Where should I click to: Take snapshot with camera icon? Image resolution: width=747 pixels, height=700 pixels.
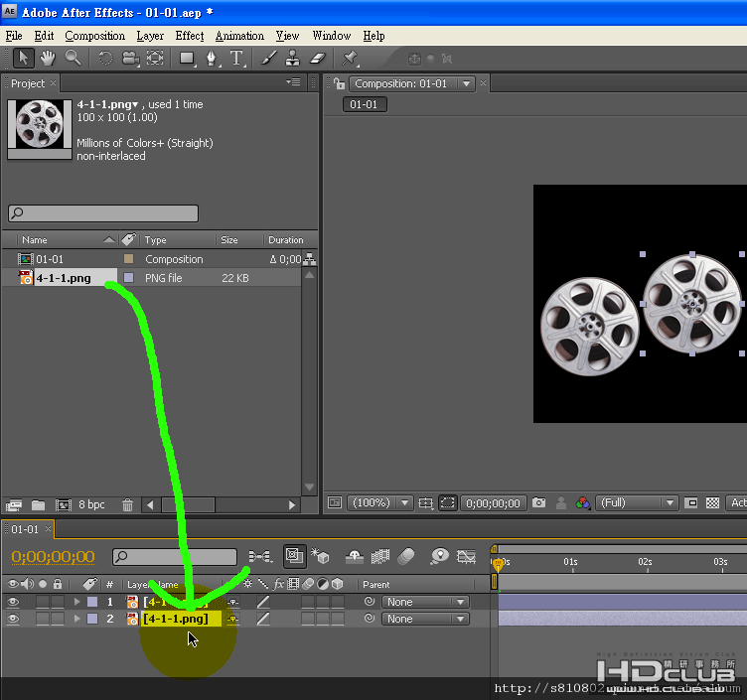(x=538, y=503)
